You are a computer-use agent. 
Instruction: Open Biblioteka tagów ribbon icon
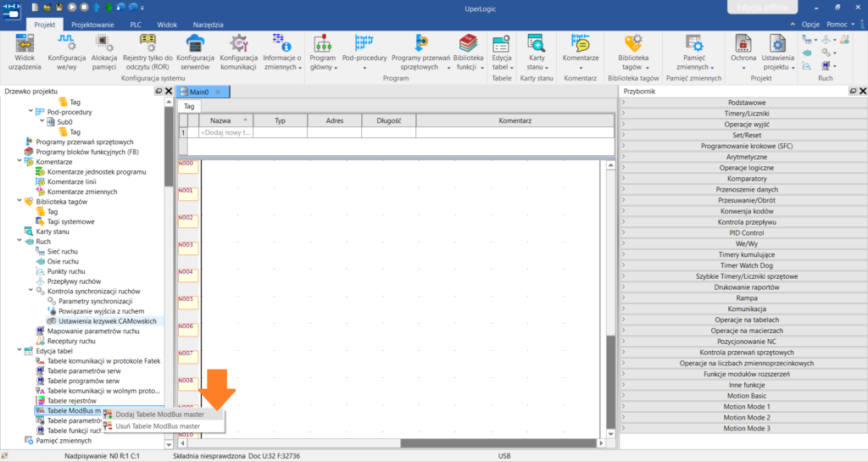632,52
